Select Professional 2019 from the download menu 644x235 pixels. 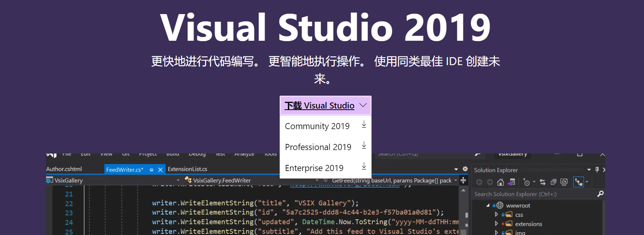(x=325, y=147)
